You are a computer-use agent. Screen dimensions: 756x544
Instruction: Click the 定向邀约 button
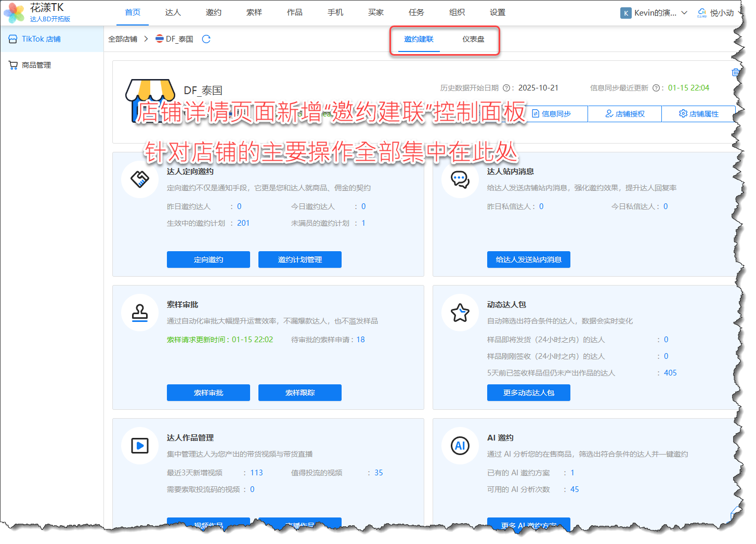click(208, 260)
